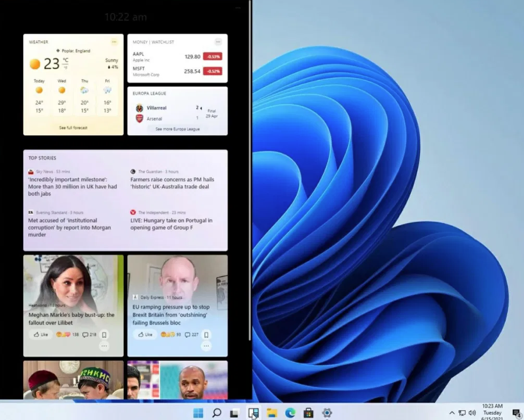The width and height of the screenshot is (524, 420).
Task: Click the Villarreal team crest
Action: 140,108
